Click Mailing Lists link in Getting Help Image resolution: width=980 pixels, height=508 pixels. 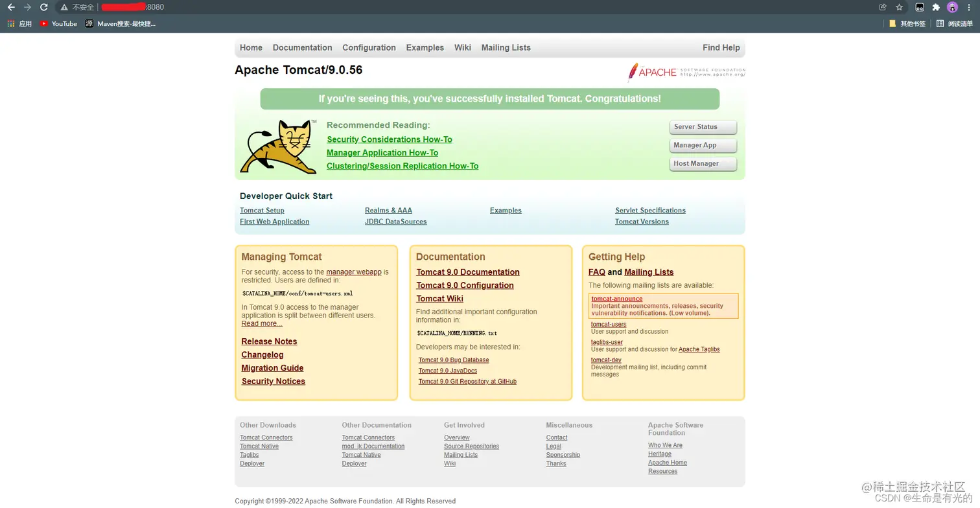649,272
